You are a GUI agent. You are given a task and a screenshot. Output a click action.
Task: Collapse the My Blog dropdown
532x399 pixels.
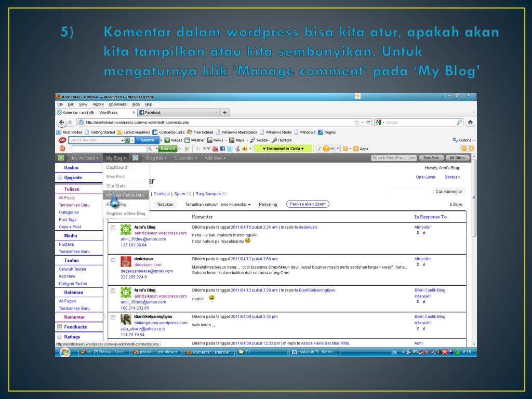(116, 158)
